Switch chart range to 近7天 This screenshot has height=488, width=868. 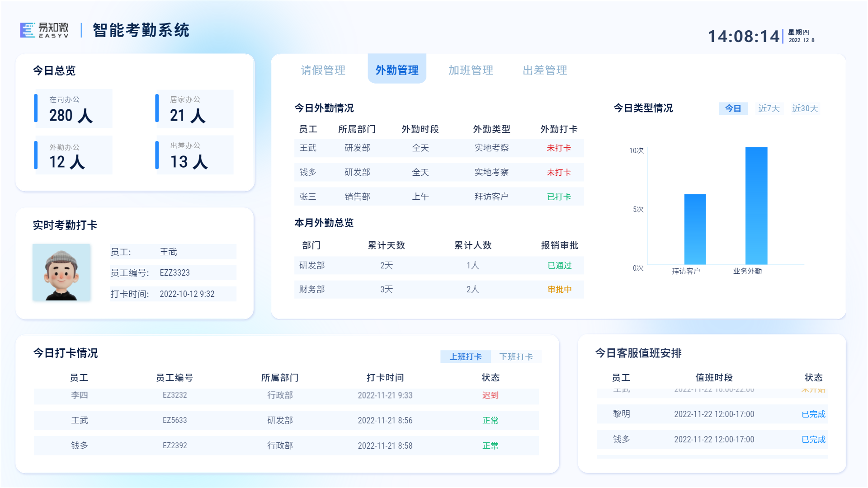coord(769,108)
